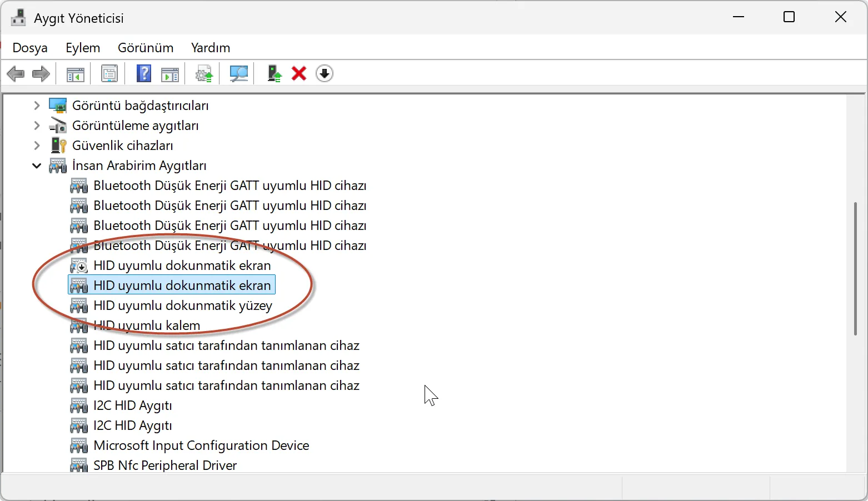Click the gear with green arrow toolbar icon

(204, 73)
